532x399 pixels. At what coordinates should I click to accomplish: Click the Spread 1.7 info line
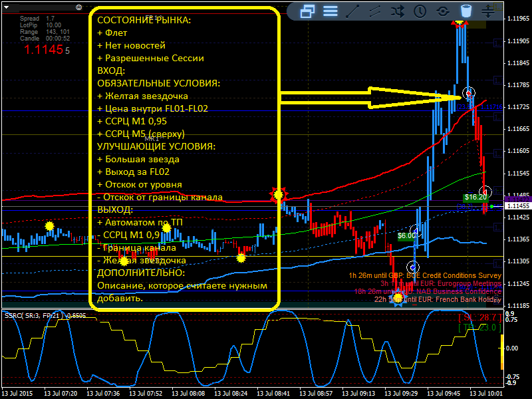37,19
